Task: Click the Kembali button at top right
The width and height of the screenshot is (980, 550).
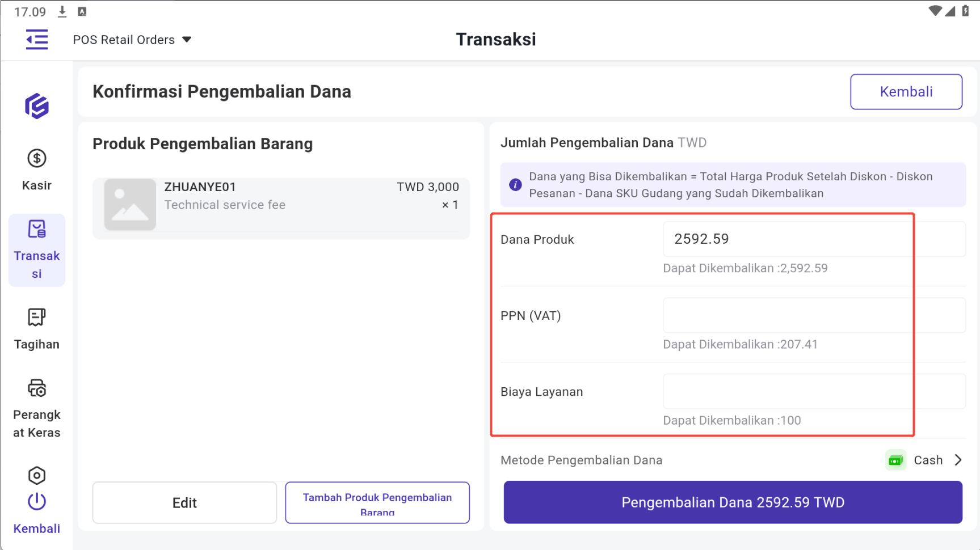Action: click(906, 92)
